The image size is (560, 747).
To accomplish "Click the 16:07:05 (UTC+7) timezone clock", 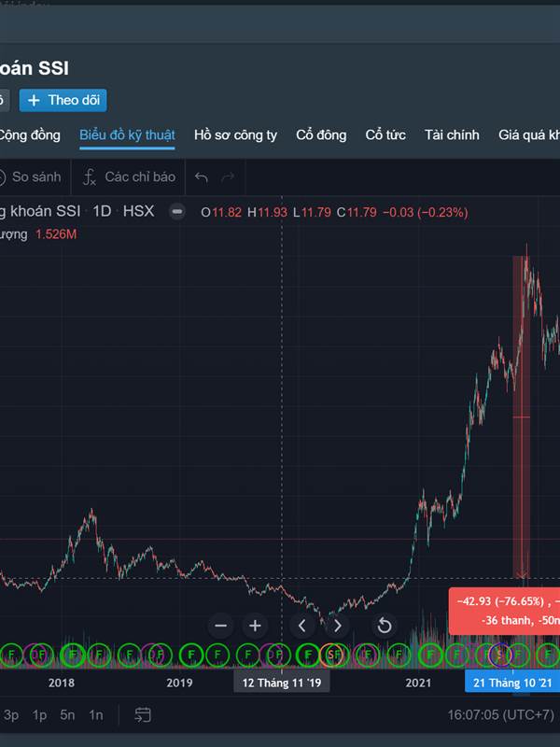I will (x=501, y=715).
